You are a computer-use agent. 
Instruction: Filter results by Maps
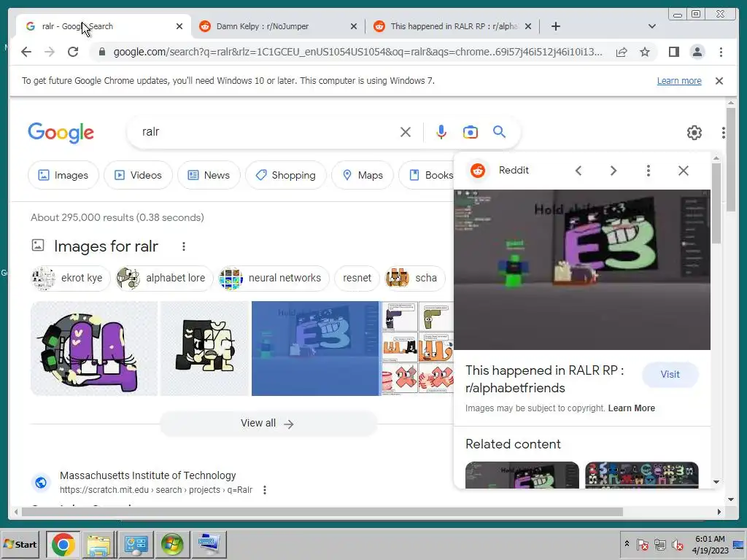363,175
